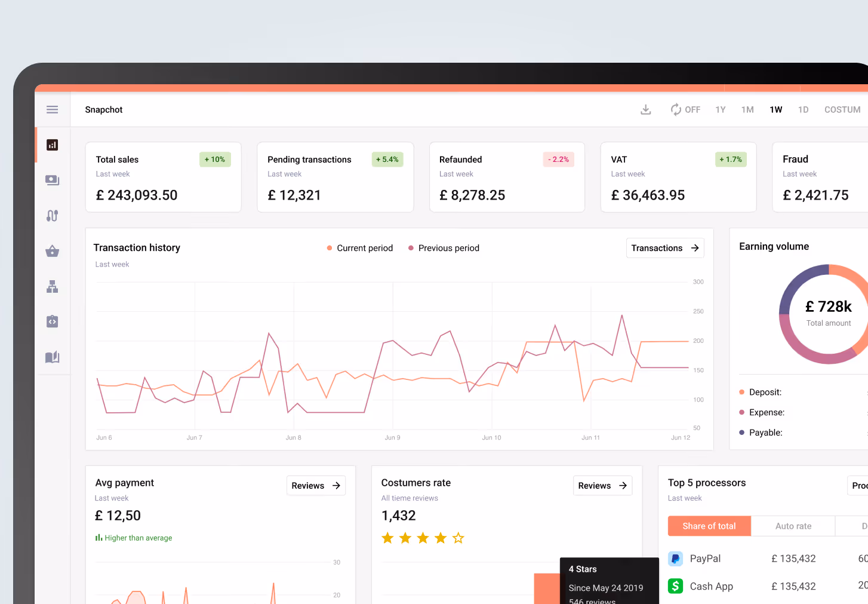This screenshot has width=868, height=604.
Task: Open the Transactions button
Action: pyautogui.click(x=665, y=248)
